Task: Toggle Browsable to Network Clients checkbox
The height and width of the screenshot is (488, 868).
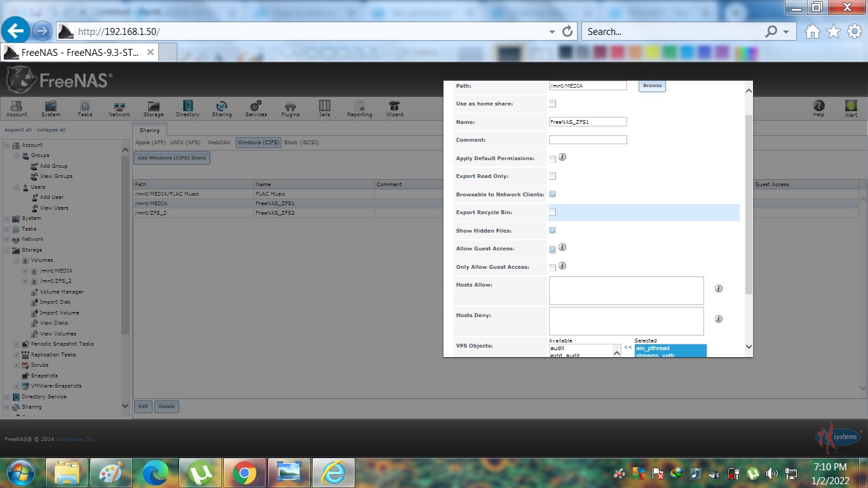Action: click(x=552, y=194)
